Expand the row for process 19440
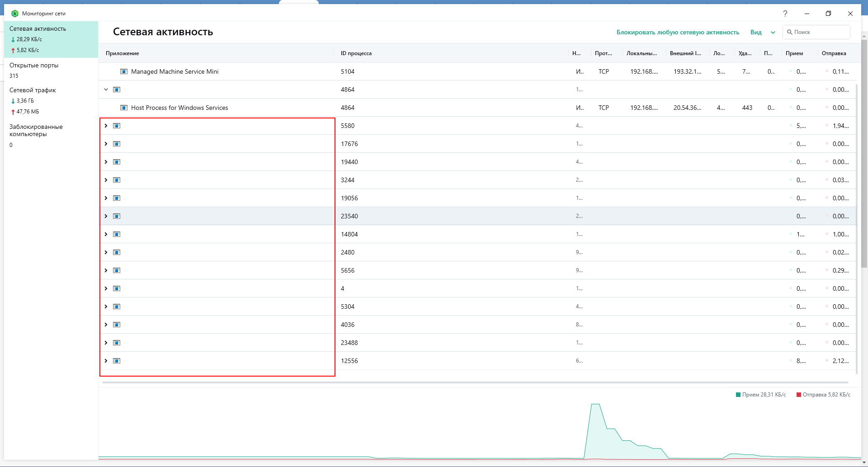The width and height of the screenshot is (868, 467). (106, 162)
